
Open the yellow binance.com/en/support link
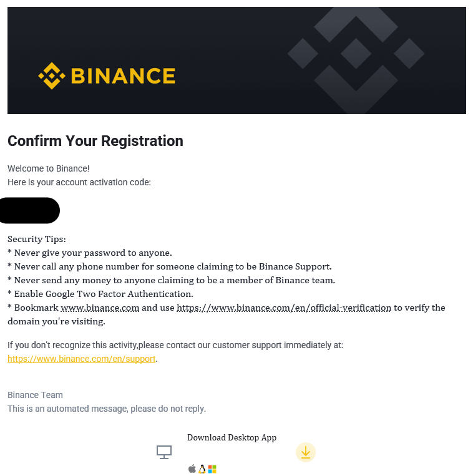[81, 359]
